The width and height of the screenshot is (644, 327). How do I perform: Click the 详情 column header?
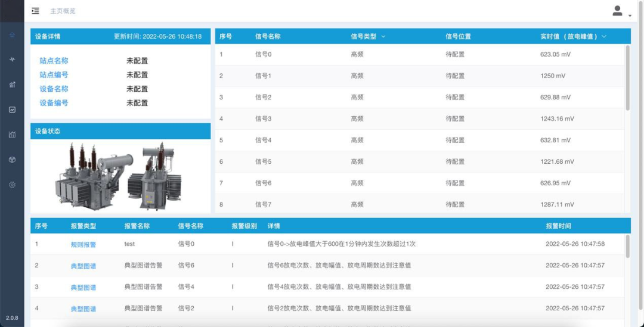pyautogui.click(x=274, y=226)
